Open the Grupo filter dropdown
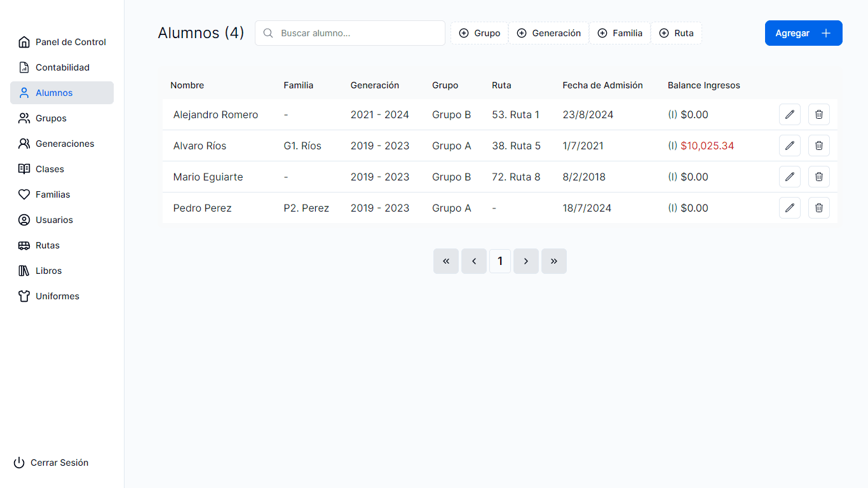868x488 pixels. point(480,33)
